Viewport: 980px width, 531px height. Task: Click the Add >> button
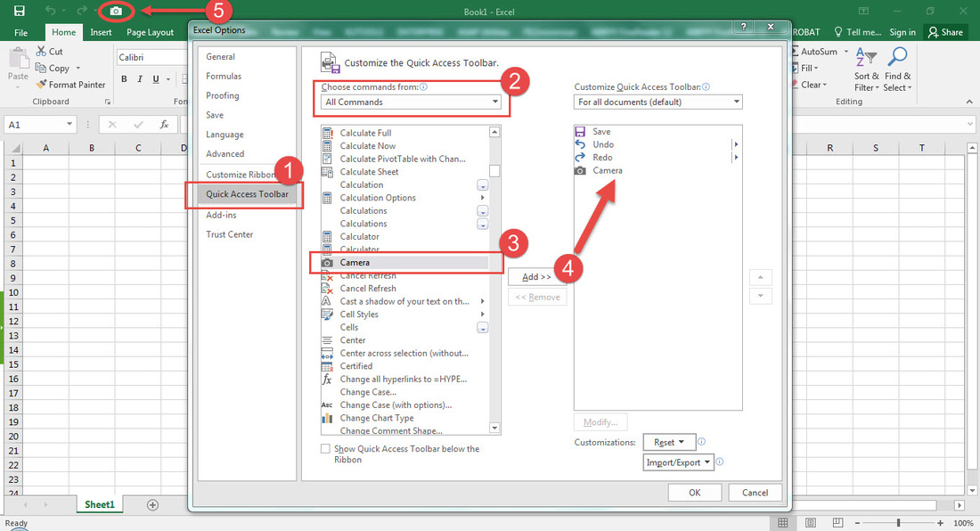coord(537,277)
